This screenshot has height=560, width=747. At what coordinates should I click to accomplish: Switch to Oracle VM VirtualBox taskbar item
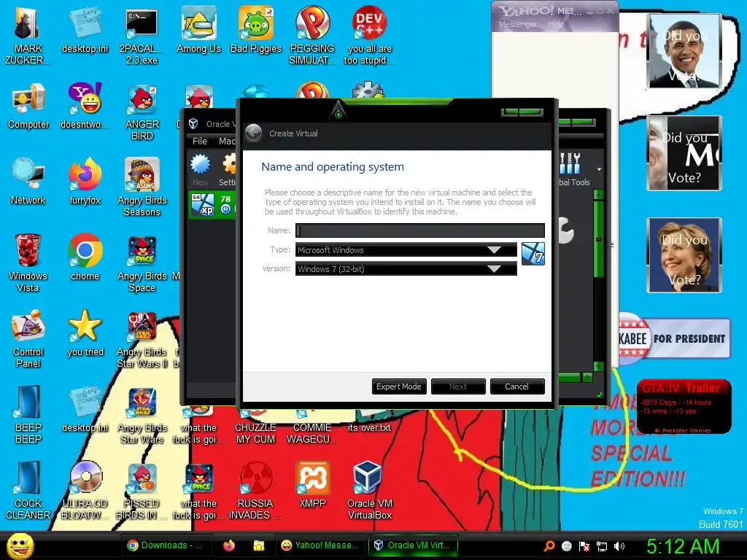click(x=413, y=545)
